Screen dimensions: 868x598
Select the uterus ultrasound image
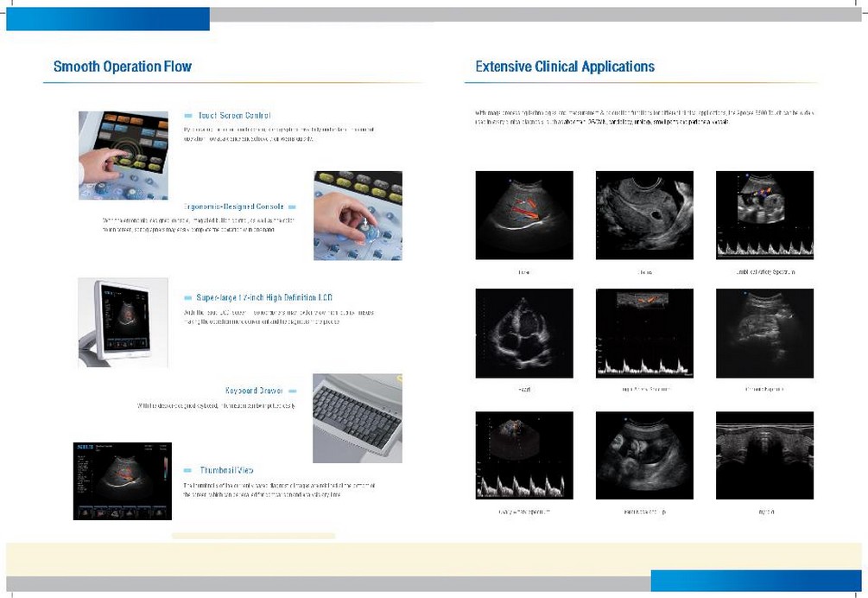pyautogui.click(x=644, y=215)
